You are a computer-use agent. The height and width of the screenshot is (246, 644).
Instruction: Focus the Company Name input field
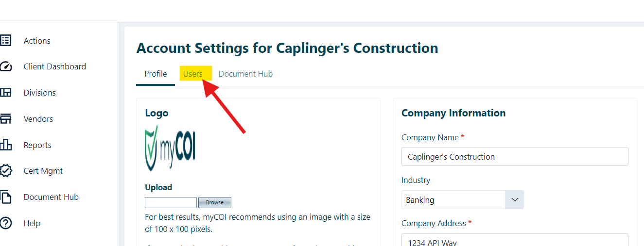[515, 157]
